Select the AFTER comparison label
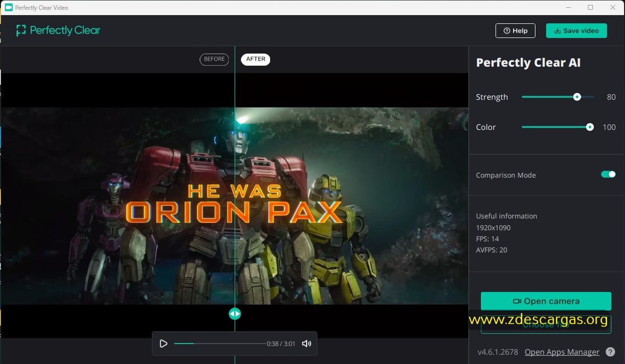Image resolution: width=625 pixels, height=364 pixels. coord(255,59)
